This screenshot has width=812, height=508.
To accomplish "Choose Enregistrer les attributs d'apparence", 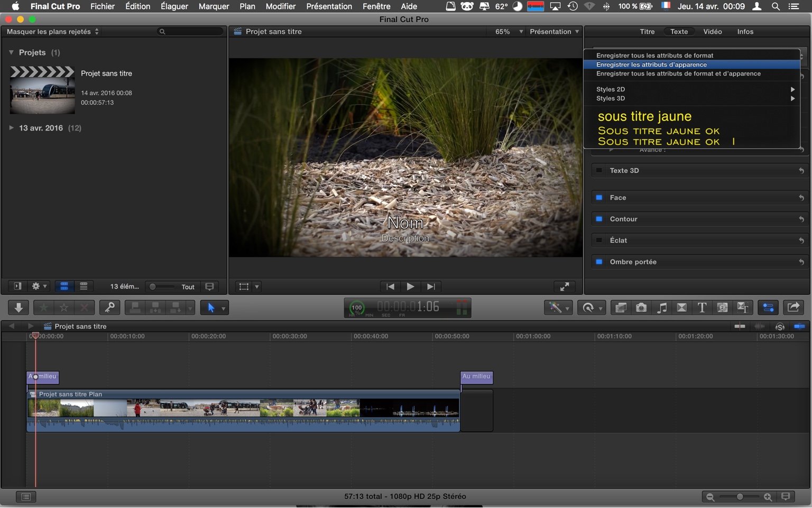I will [692, 64].
